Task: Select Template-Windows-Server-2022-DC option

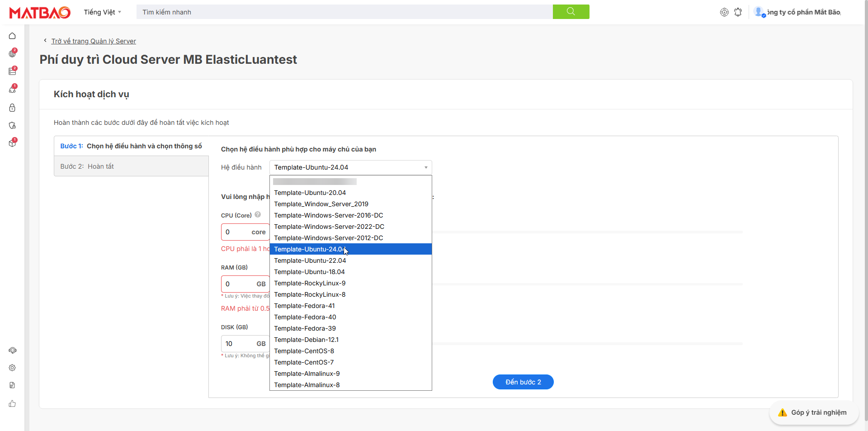Action: [329, 227]
